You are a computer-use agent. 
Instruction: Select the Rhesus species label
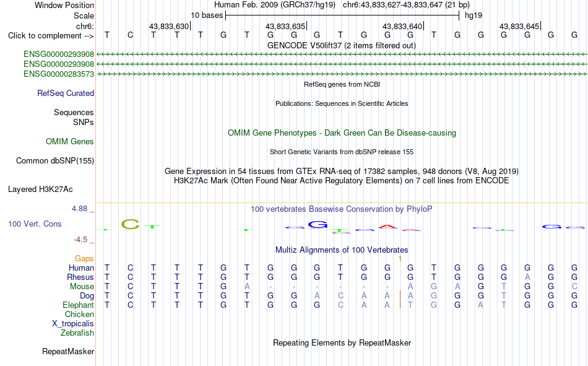(x=80, y=277)
